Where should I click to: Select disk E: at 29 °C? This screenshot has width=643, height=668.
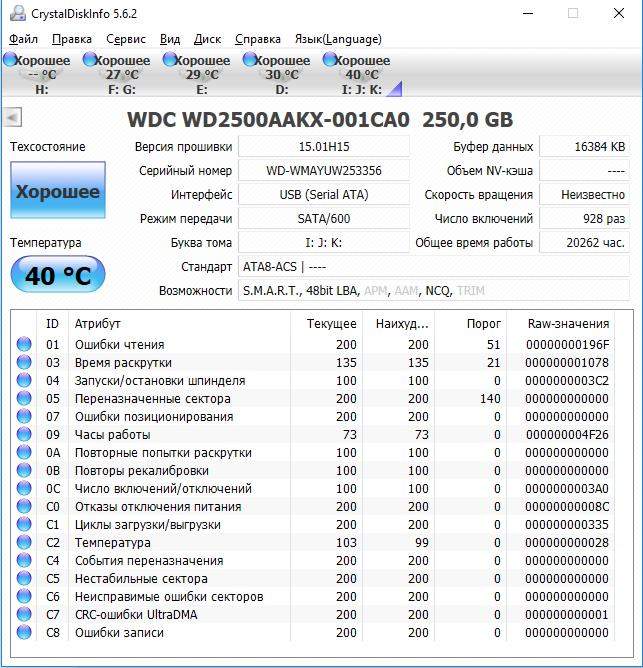(198, 74)
